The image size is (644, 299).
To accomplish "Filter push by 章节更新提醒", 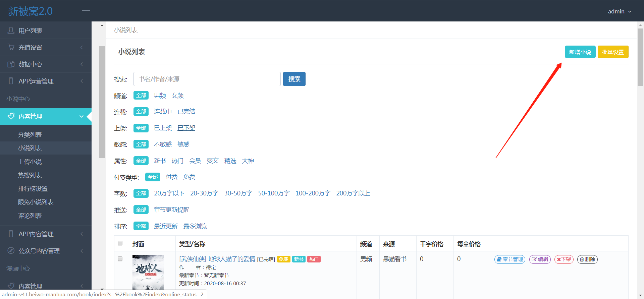I will click(172, 210).
